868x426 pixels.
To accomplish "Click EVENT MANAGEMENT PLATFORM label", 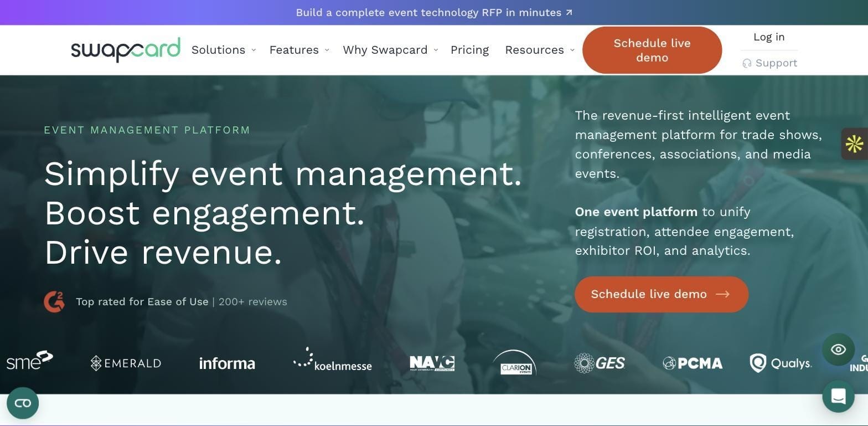I will (147, 130).
